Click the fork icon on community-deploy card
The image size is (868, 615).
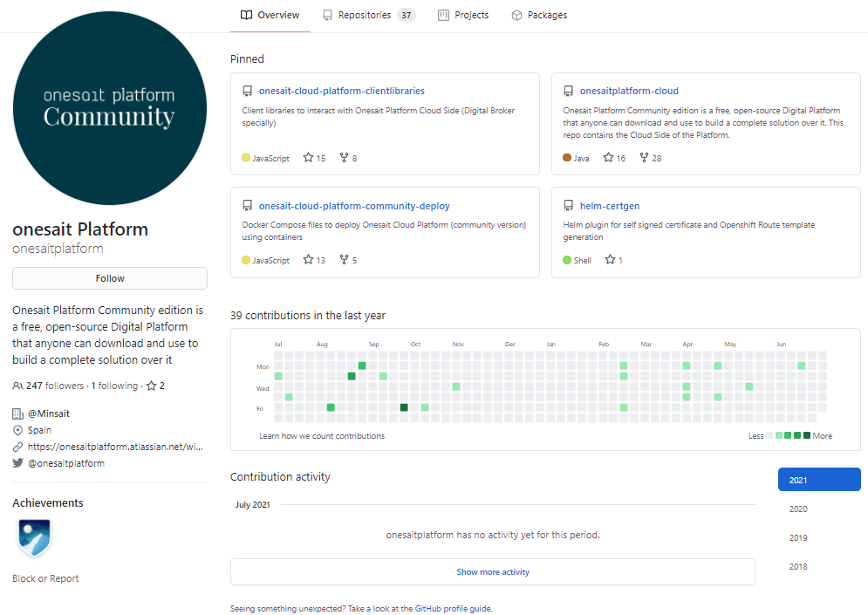(344, 260)
